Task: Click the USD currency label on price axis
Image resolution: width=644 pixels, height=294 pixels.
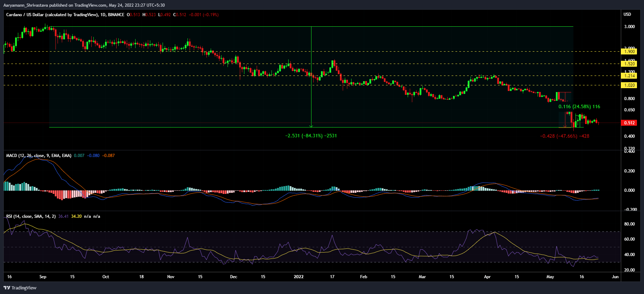Action: 627,14
